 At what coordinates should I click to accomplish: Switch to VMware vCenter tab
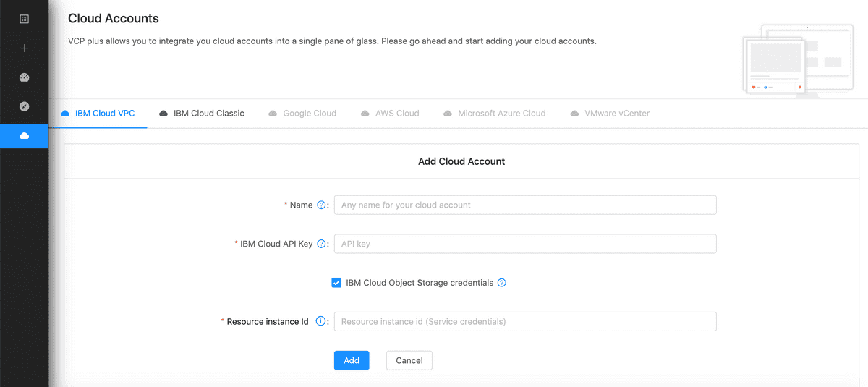tap(610, 114)
